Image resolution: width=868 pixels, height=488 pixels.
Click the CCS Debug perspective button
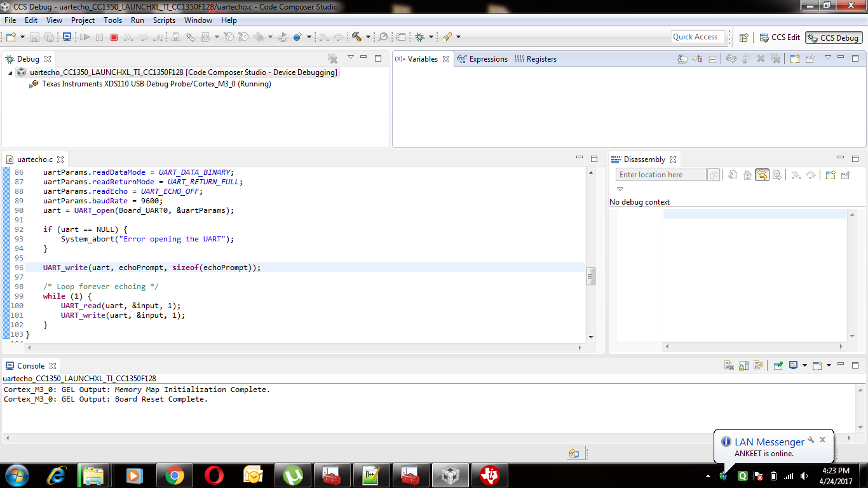834,37
